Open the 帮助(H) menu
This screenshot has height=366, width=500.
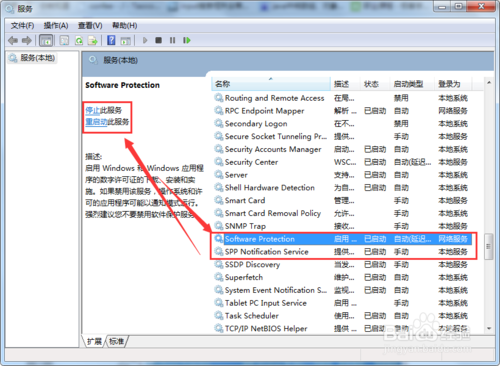125,26
